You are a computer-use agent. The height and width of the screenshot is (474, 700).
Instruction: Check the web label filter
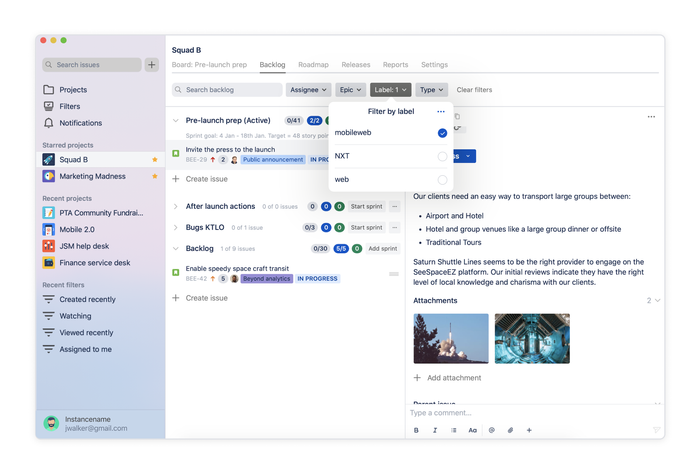[x=442, y=179]
